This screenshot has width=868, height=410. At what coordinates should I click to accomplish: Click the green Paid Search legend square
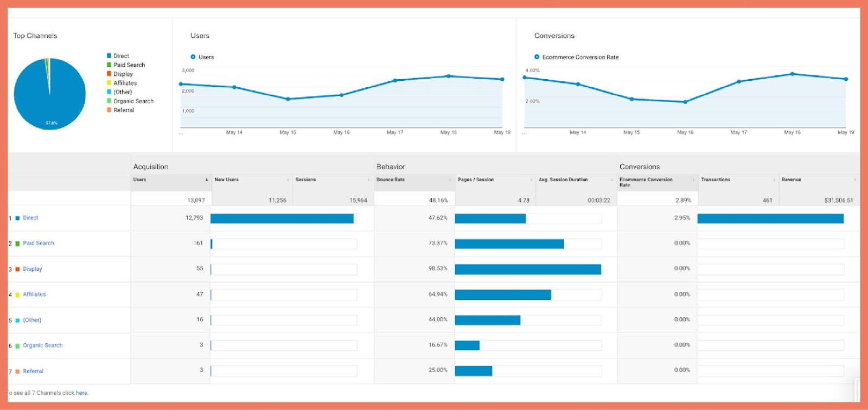pos(109,65)
